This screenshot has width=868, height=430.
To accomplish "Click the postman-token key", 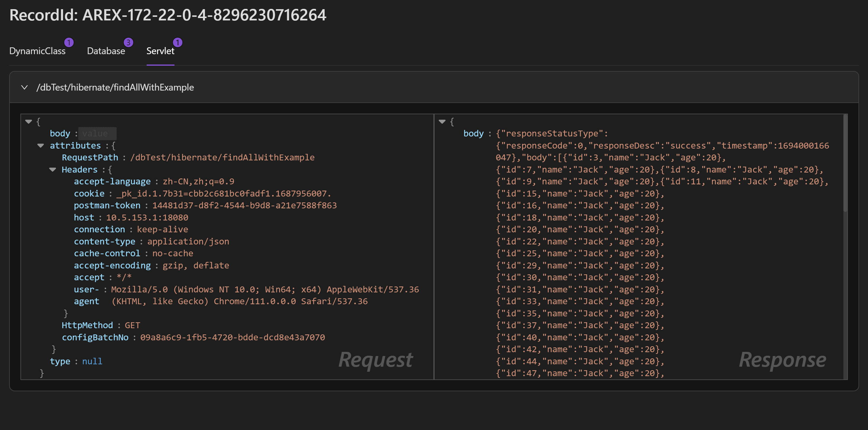I will [107, 205].
